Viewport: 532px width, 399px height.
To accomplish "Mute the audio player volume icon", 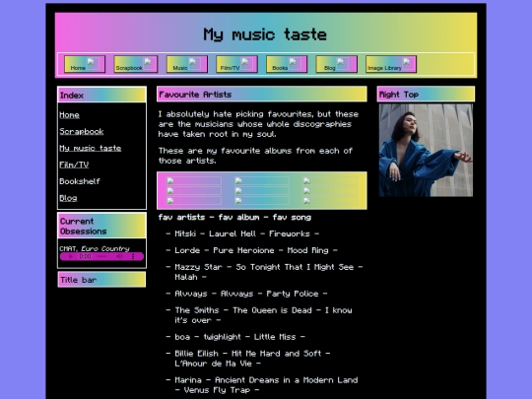I will click(x=120, y=256).
